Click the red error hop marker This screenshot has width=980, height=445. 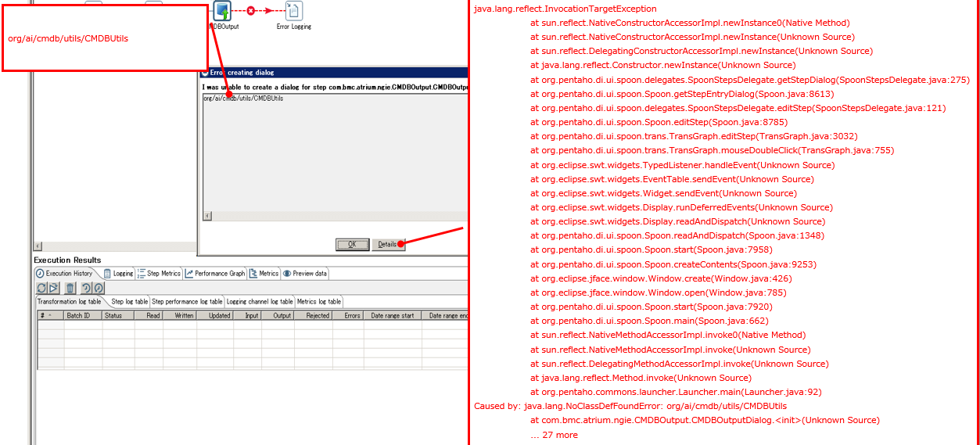coord(250,11)
